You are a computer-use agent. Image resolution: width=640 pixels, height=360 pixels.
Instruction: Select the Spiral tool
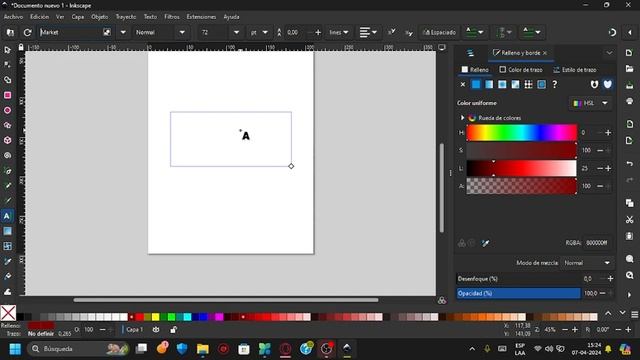[x=7, y=156]
